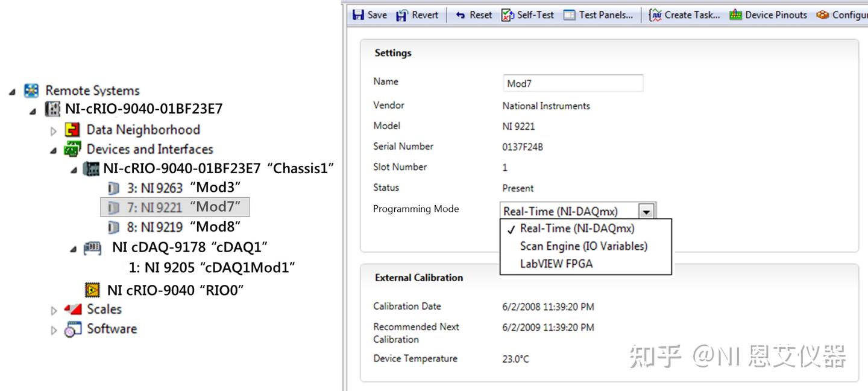
Task: Click the Revert button label
Action: click(425, 15)
